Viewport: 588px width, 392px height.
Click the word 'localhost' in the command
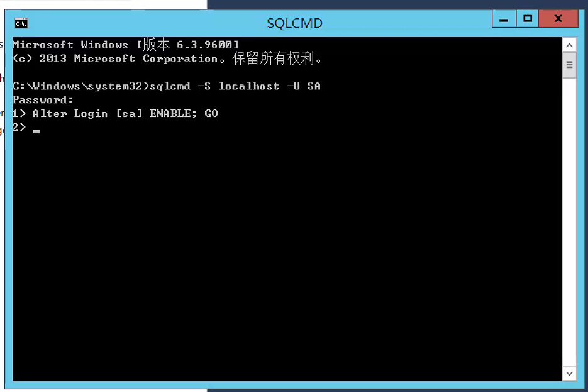click(x=249, y=86)
